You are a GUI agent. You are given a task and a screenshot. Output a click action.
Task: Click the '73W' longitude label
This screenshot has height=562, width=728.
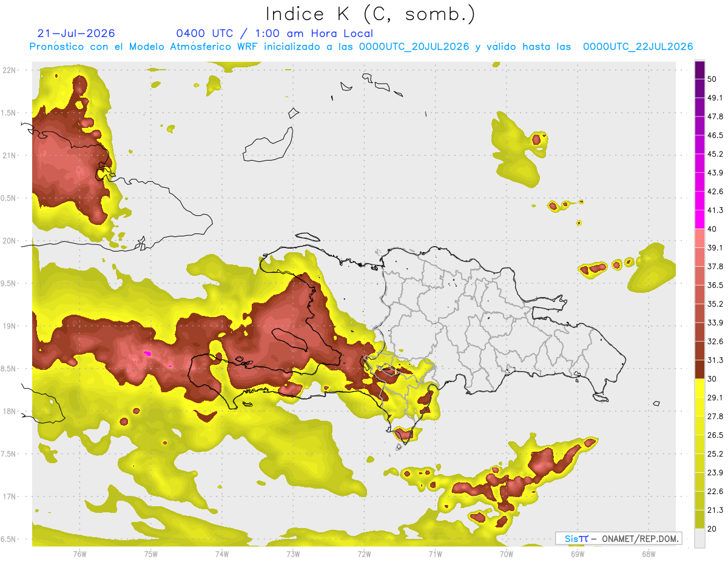click(x=293, y=554)
